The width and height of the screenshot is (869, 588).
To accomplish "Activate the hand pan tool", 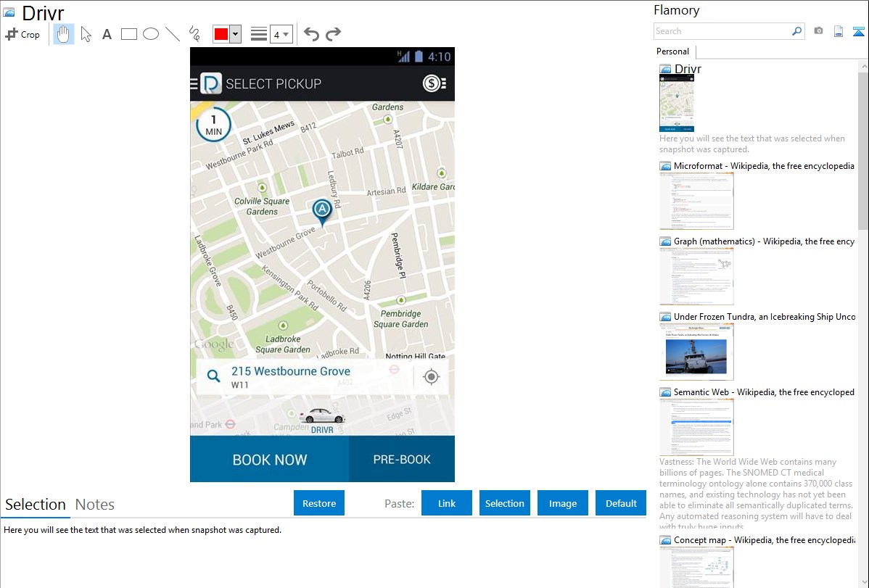I will coord(63,34).
